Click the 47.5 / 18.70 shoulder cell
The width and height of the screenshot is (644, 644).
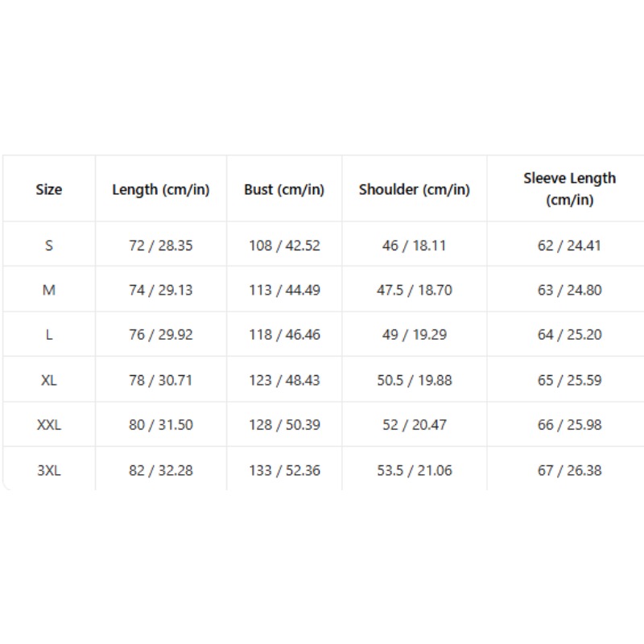pos(415,290)
